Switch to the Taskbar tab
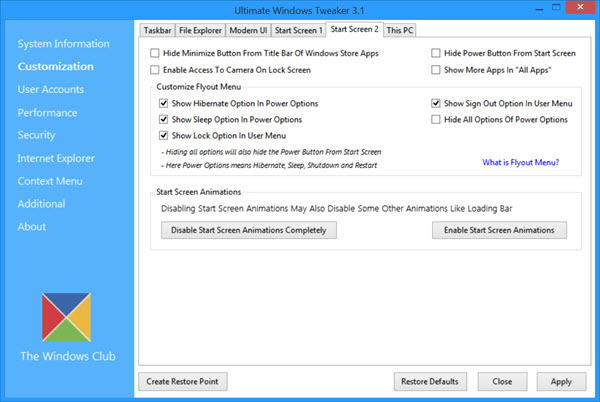Image resolution: width=600 pixels, height=402 pixels. click(x=157, y=30)
